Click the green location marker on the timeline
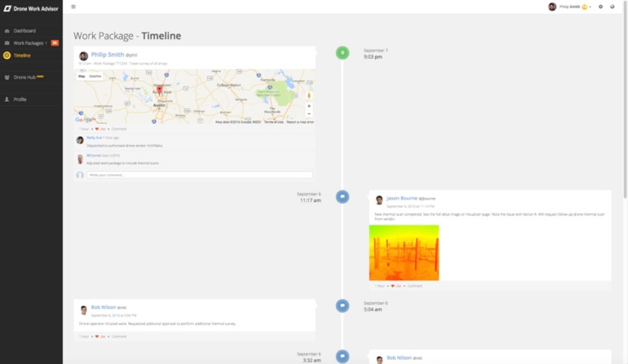This screenshot has width=628, height=364. [x=342, y=52]
